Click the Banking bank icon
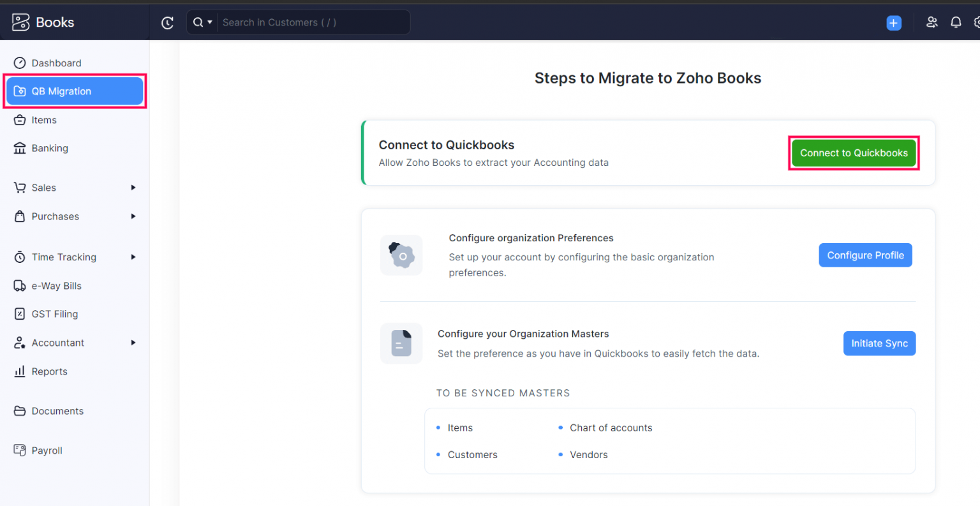 point(19,148)
